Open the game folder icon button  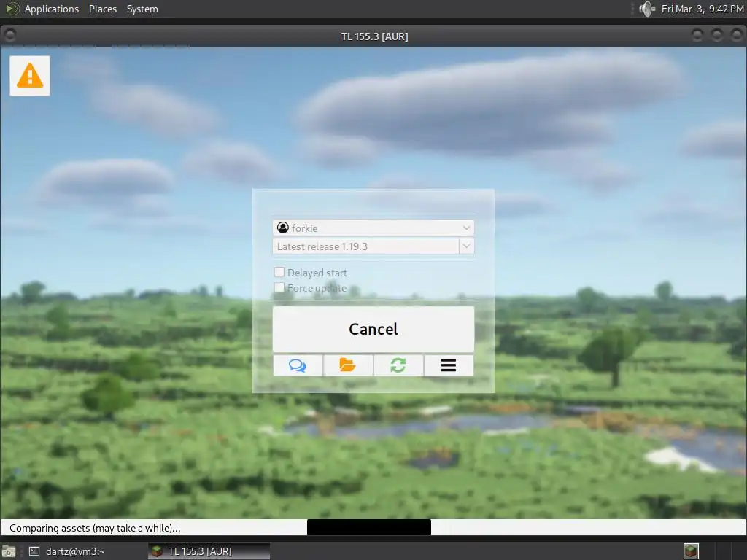(348, 365)
